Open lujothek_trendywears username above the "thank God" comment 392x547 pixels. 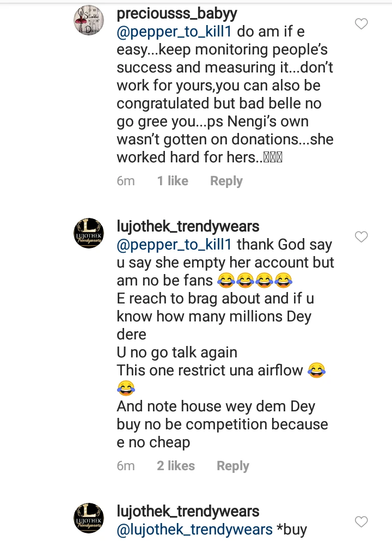(188, 226)
